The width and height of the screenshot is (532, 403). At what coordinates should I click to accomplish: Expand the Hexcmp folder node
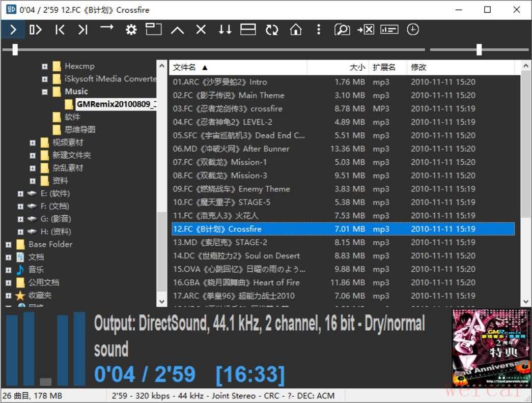45,67
